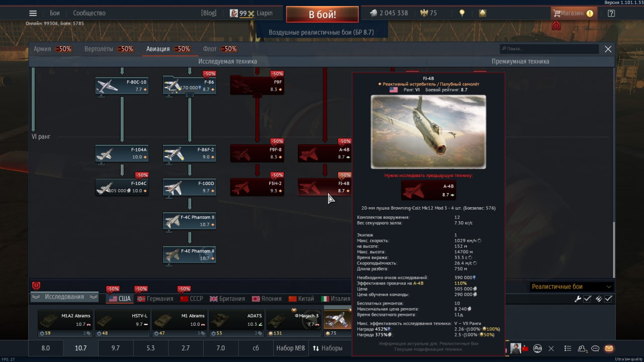Switch to the Авиация tab
The width and height of the screenshot is (644, 362).
(168, 49)
